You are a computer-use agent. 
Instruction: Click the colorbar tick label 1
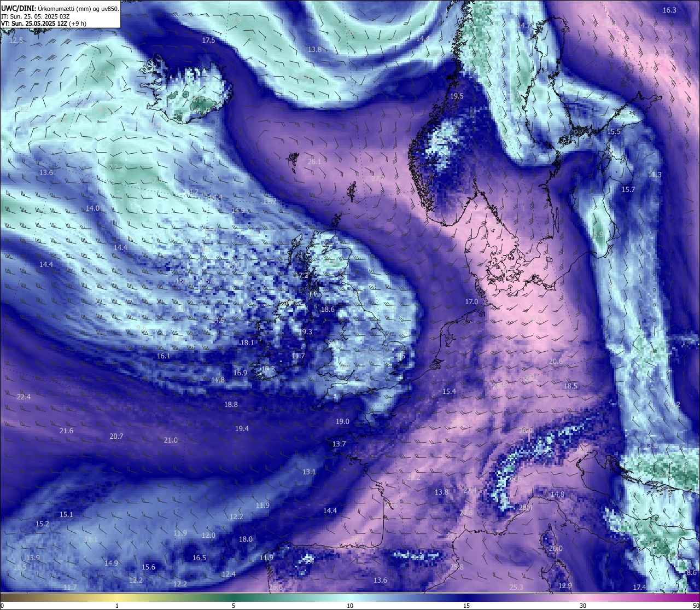(117, 606)
